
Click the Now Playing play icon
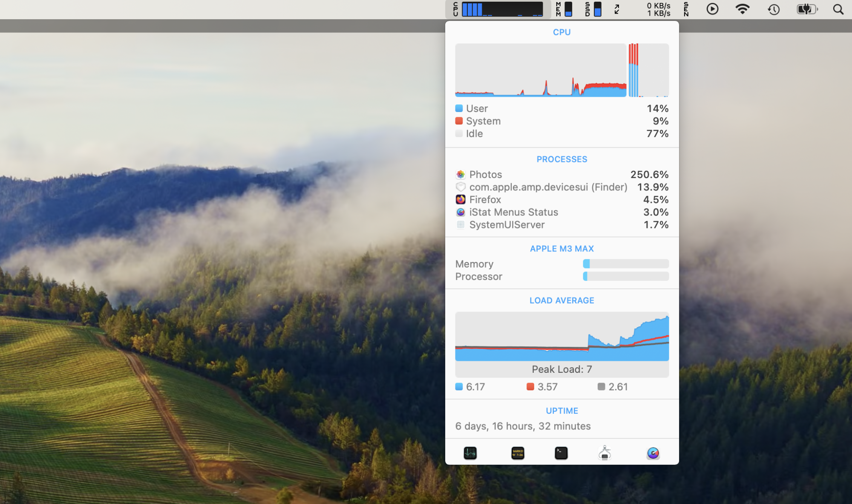click(x=712, y=9)
